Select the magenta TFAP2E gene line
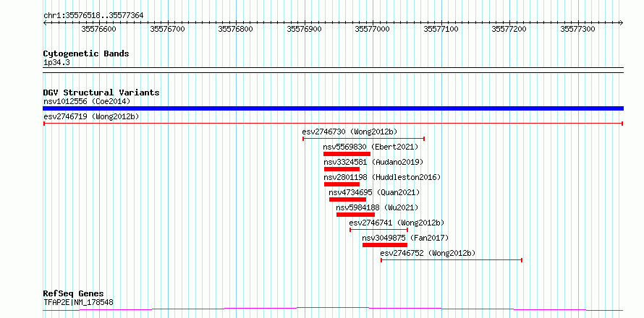 coord(333,309)
